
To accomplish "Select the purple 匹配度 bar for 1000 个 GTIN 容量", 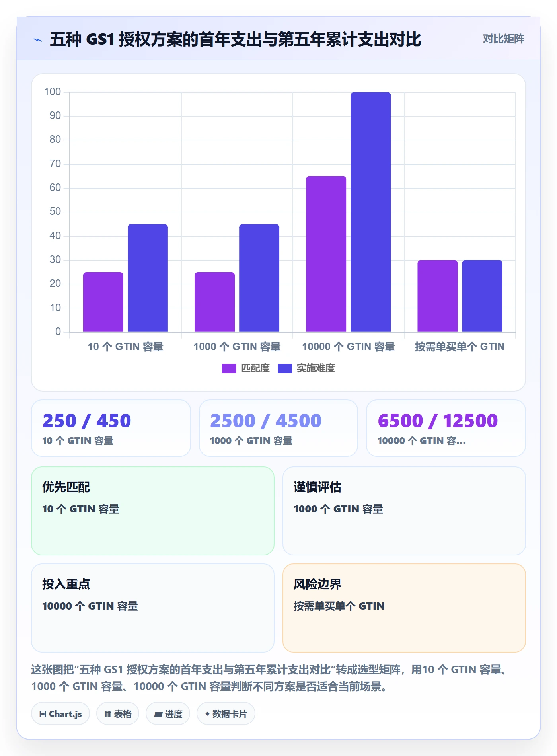I will click(x=214, y=302).
